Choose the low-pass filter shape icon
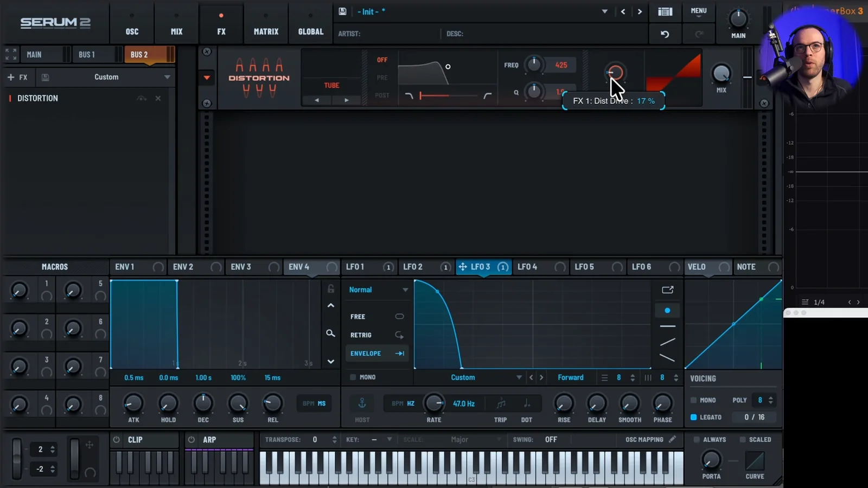The height and width of the screenshot is (488, 868). click(x=409, y=95)
